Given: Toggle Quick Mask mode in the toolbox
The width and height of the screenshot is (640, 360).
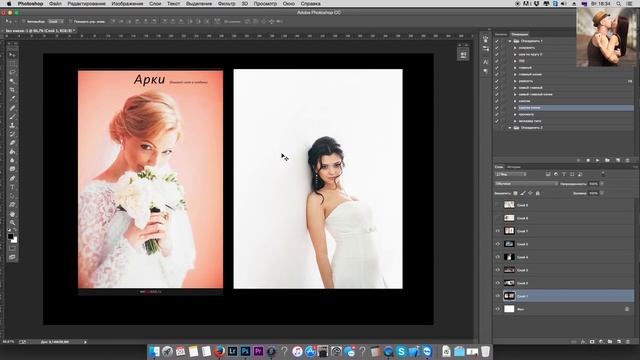Looking at the screenshot, I should tap(12, 248).
